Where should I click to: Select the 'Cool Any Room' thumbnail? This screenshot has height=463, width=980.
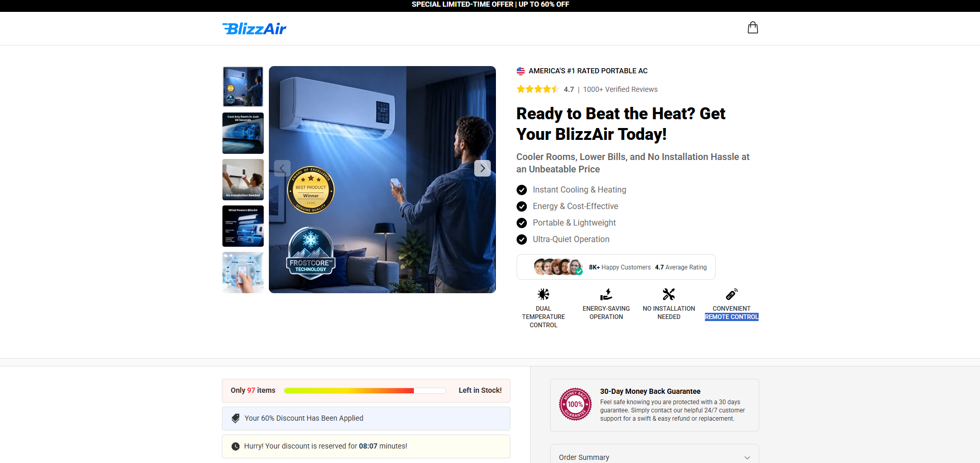pyautogui.click(x=243, y=133)
